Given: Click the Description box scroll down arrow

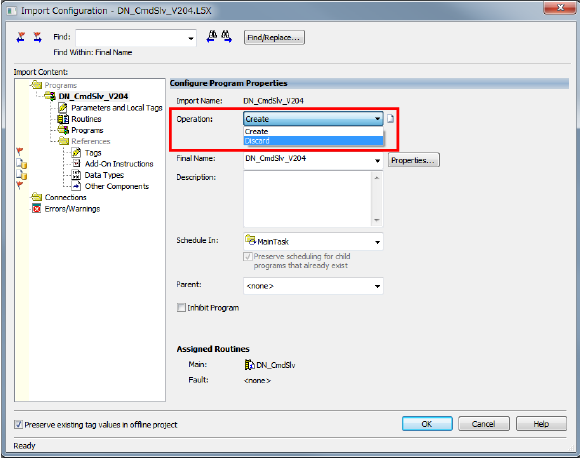Looking at the screenshot, I should pos(377,220).
